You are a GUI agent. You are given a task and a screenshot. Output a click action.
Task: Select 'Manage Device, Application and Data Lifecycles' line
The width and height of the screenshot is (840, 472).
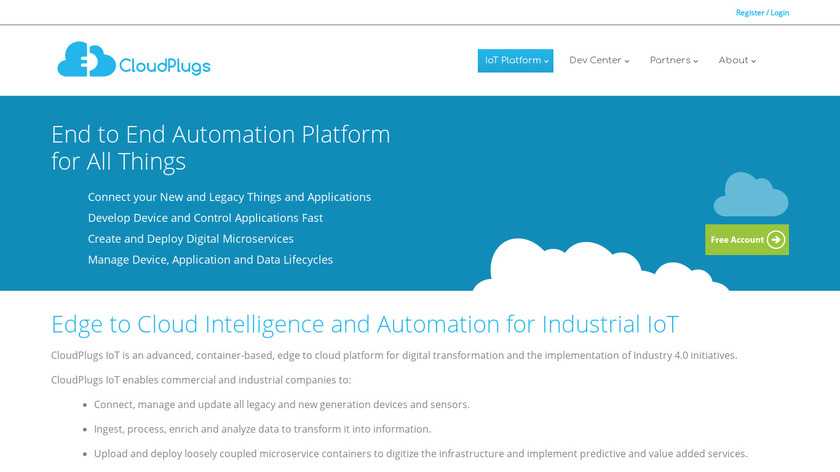click(211, 260)
